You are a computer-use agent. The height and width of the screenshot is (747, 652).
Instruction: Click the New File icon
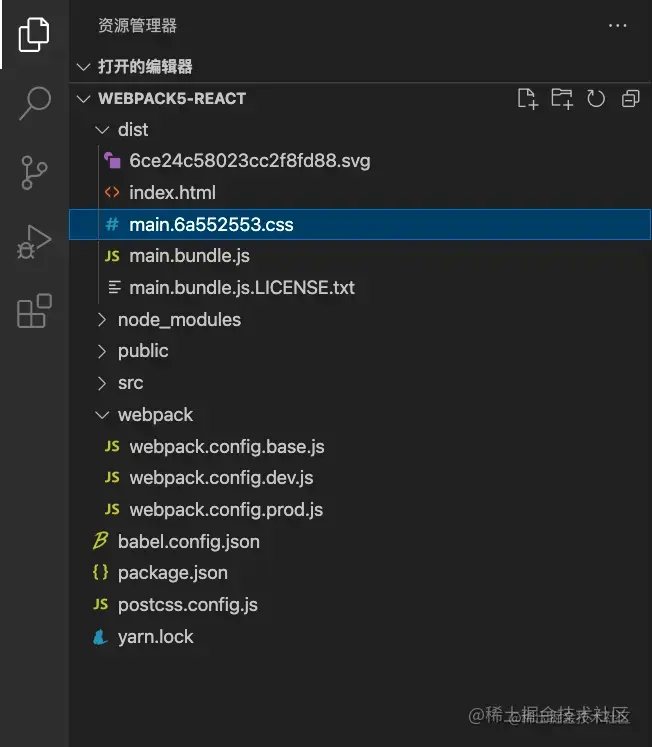coord(528,99)
